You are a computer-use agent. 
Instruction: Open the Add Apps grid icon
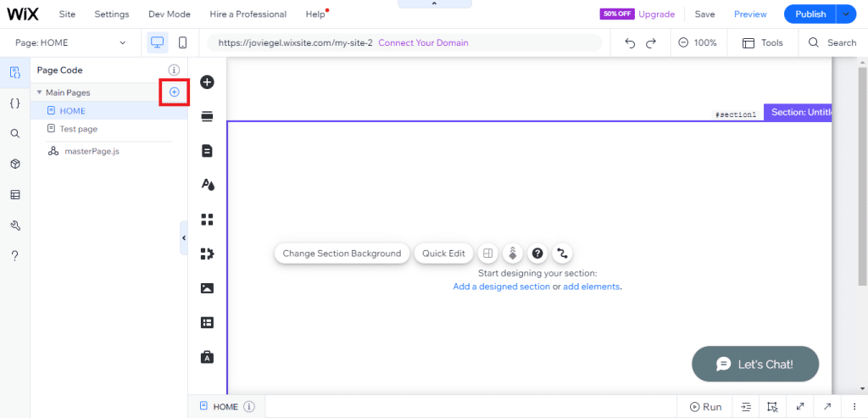click(207, 220)
